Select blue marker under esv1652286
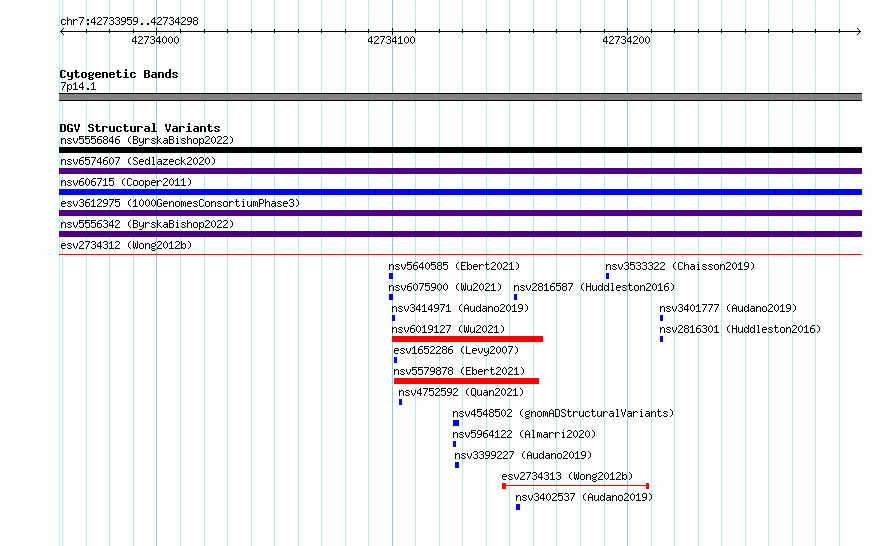Image resolution: width=890 pixels, height=546 pixels. (396, 360)
